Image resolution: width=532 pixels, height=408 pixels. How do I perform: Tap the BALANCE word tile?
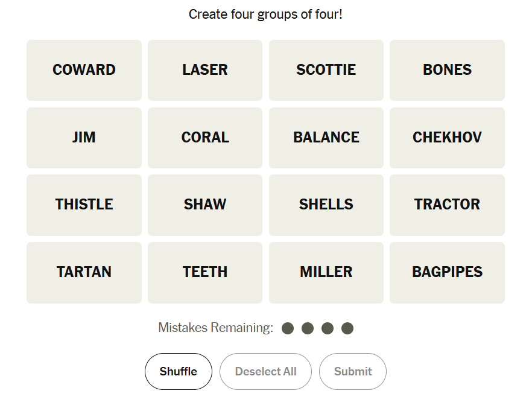(326, 138)
